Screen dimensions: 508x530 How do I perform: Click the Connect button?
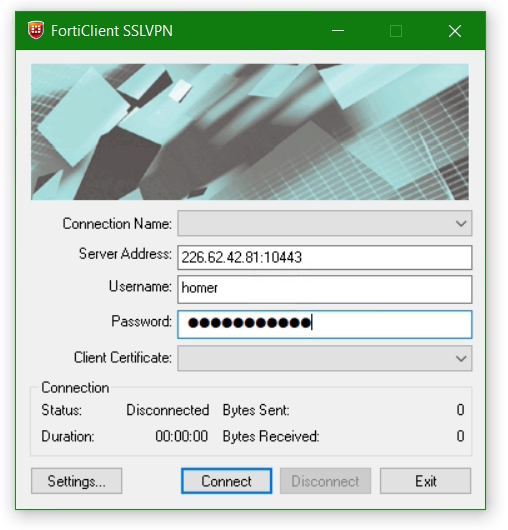click(226, 481)
